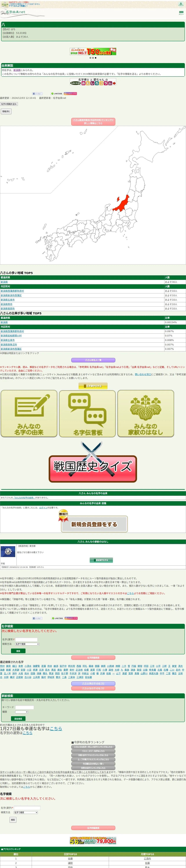Click ベスト・オブ・名字 button
Image resolution: width=186 pixels, height=868 pixels.
93,751
